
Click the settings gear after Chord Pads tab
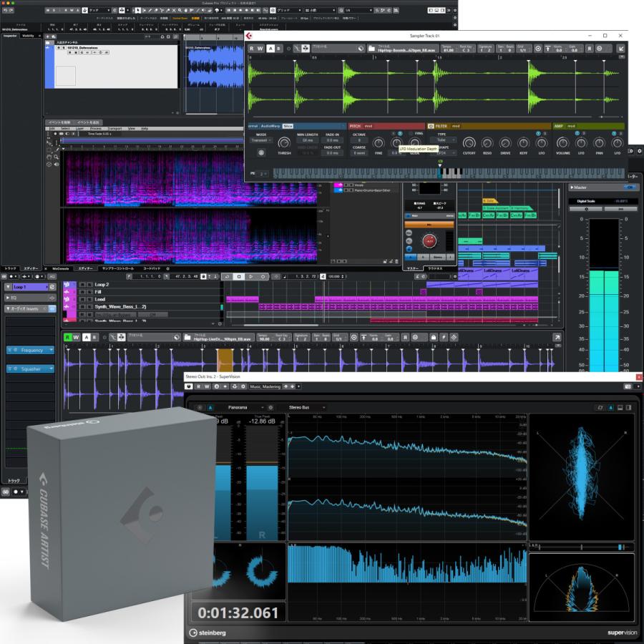167,268
